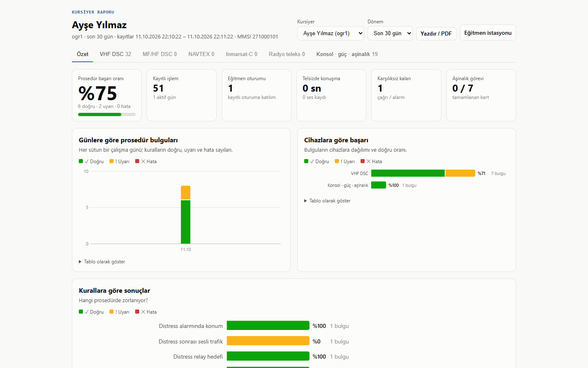
Task: Click the green VHF DSC success bar
Action: point(408,173)
